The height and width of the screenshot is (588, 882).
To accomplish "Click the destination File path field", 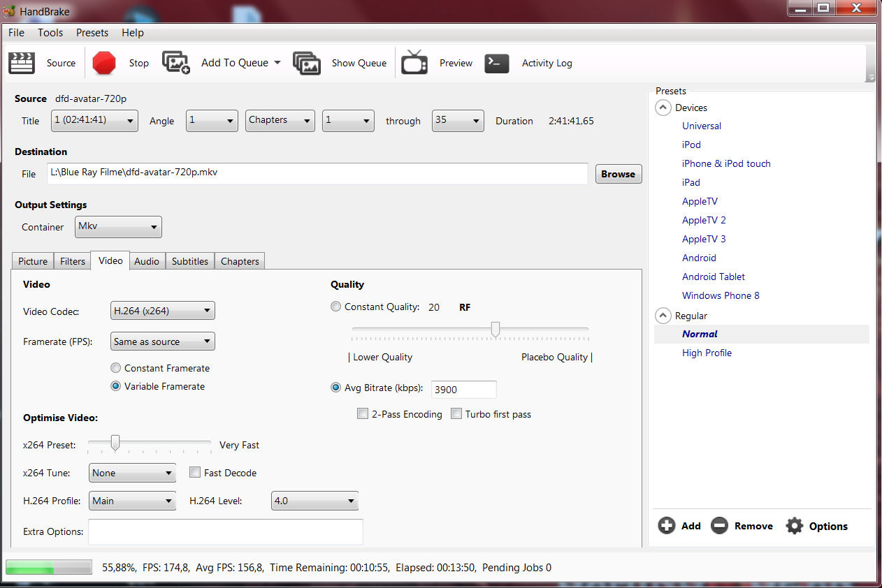I will click(x=317, y=173).
